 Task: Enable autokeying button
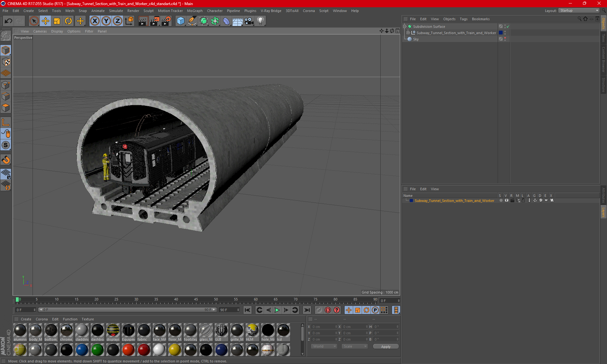(x=328, y=310)
